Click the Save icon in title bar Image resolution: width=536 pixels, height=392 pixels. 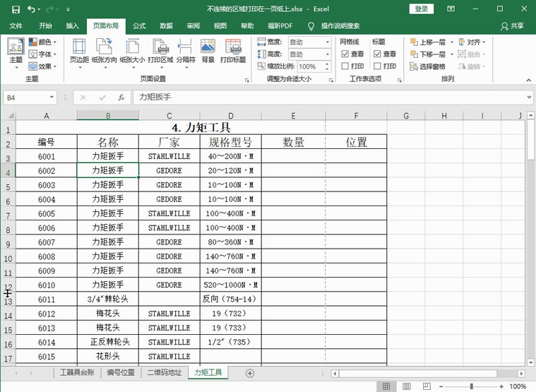[x=16, y=9]
